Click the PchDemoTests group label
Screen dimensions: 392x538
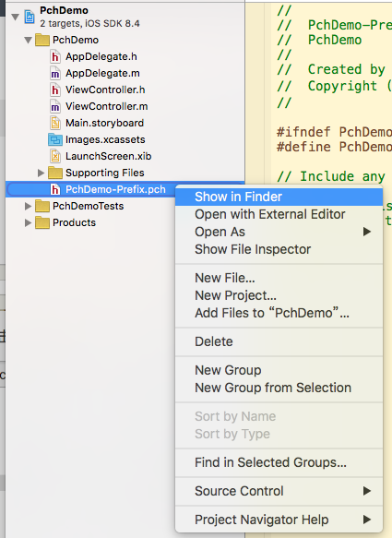pyautogui.click(x=88, y=206)
